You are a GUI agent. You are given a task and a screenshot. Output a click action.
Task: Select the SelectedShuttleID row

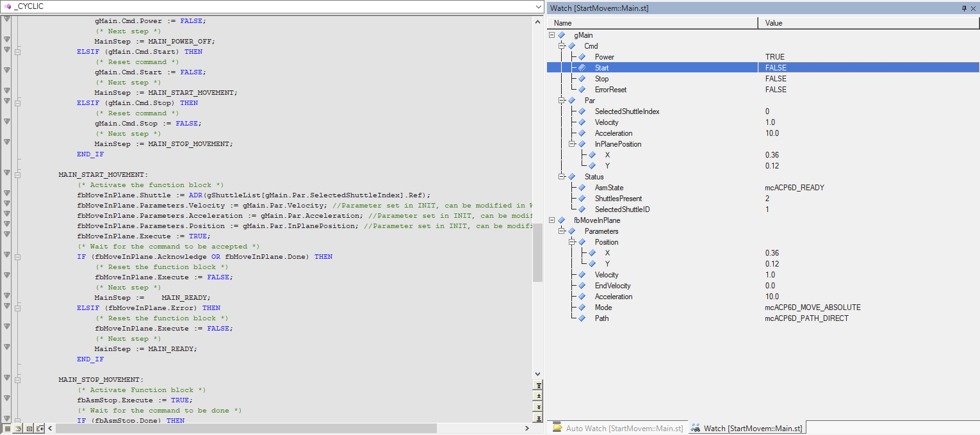pos(764,209)
